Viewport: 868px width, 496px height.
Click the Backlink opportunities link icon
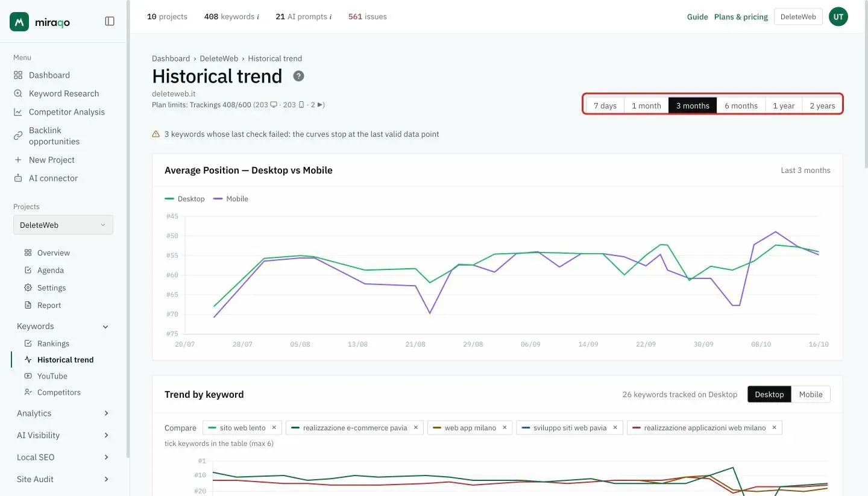[18, 136]
